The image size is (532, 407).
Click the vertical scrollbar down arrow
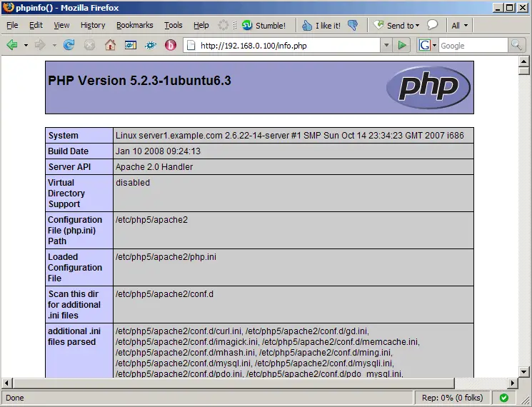click(523, 372)
